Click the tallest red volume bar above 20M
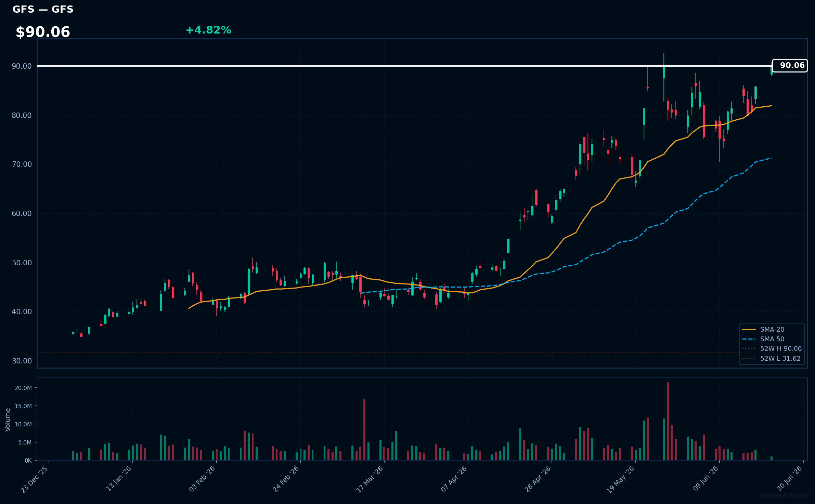 click(668, 421)
